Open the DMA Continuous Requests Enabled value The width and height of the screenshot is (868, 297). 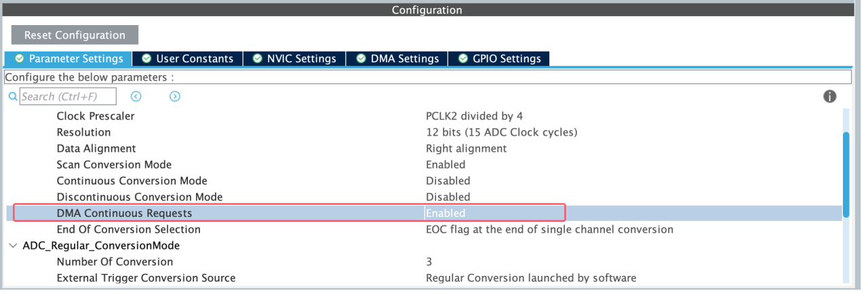446,213
